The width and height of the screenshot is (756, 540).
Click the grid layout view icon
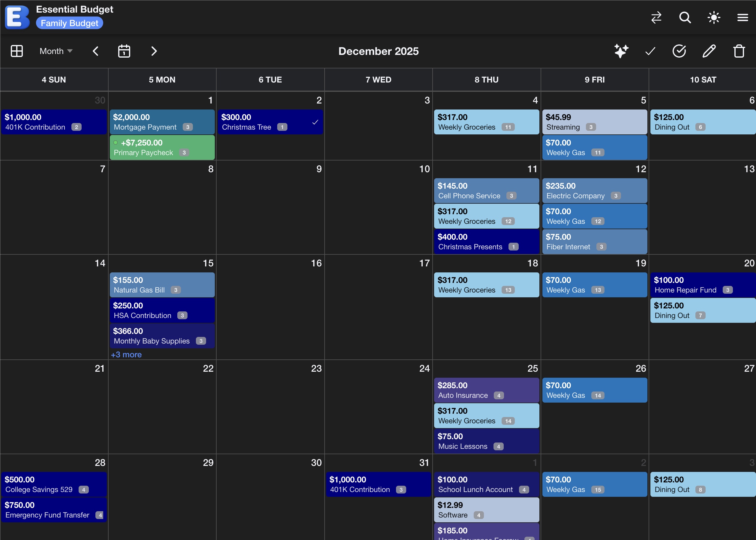tap(16, 51)
